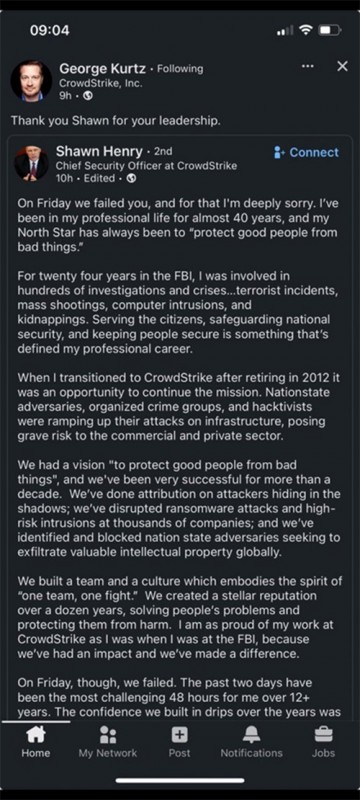This screenshot has width=360, height=800.
Task: Open the three-dot post options menu
Action: click(x=307, y=66)
